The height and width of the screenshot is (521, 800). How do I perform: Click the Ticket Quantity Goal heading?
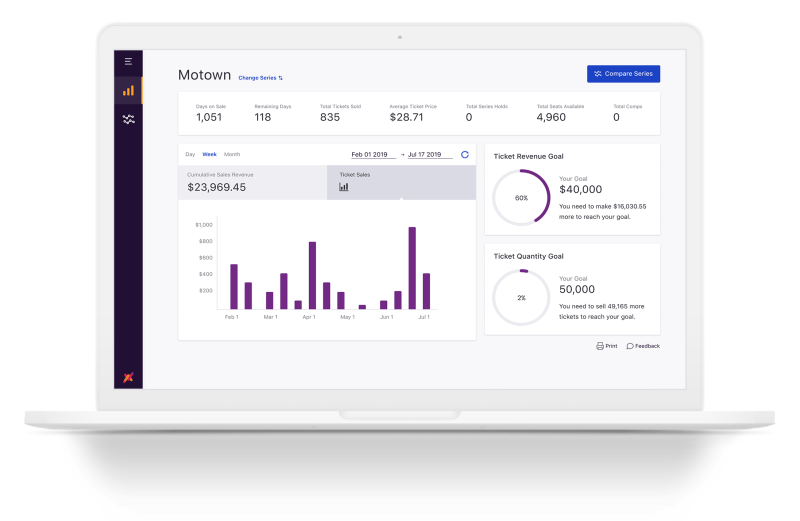tap(529, 256)
